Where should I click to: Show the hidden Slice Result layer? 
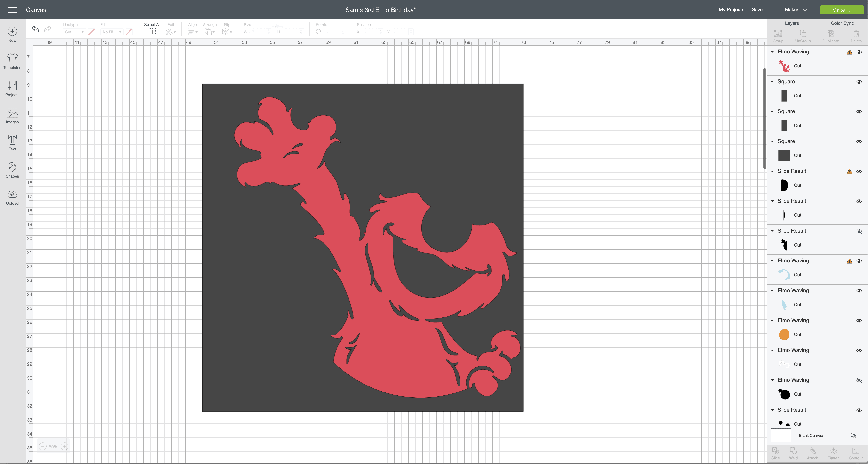pyautogui.click(x=859, y=231)
